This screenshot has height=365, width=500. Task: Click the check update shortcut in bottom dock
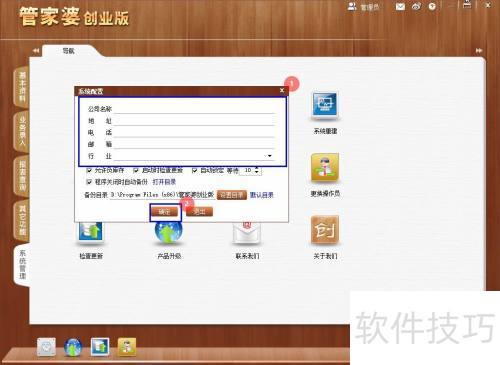click(100, 347)
